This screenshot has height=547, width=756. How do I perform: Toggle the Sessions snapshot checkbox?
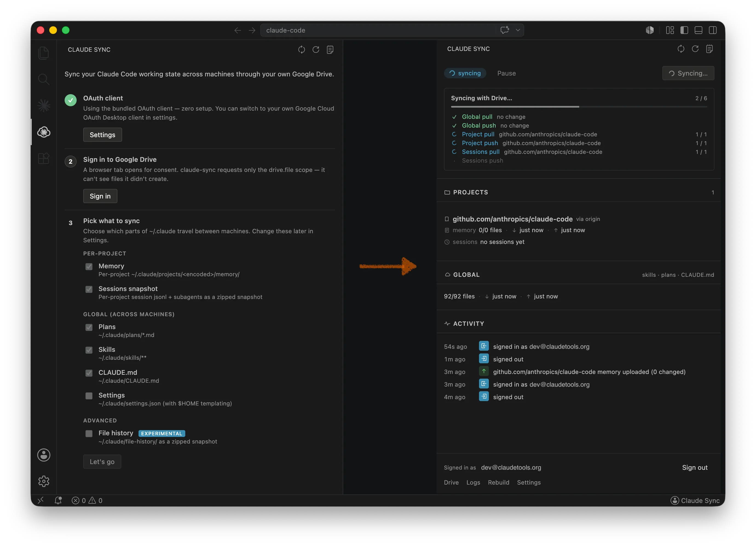click(x=89, y=289)
